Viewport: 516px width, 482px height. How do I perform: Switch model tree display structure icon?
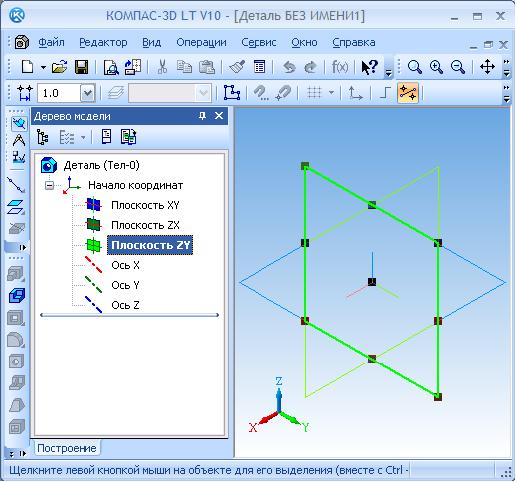(43, 137)
